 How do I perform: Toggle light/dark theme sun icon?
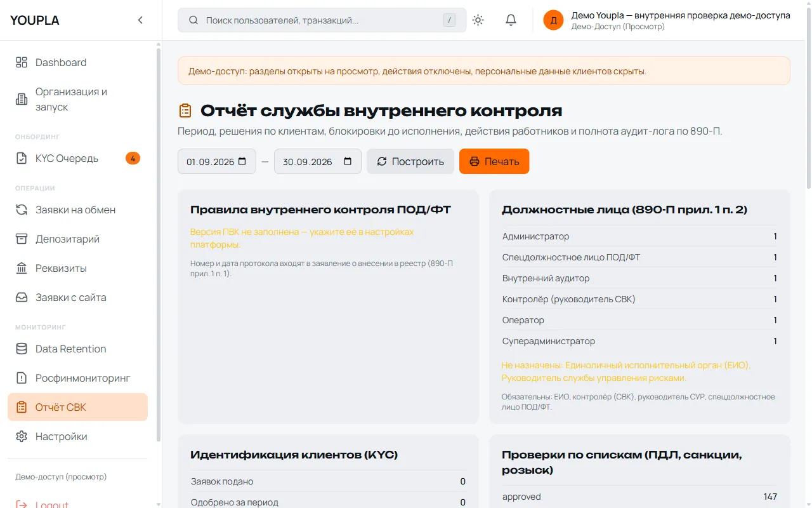(x=478, y=20)
